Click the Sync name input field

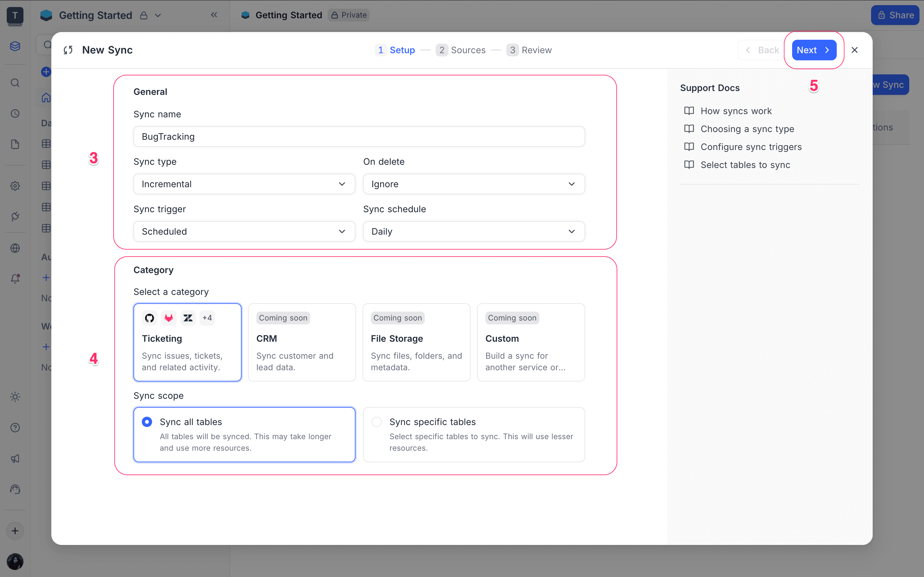click(359, 137)
